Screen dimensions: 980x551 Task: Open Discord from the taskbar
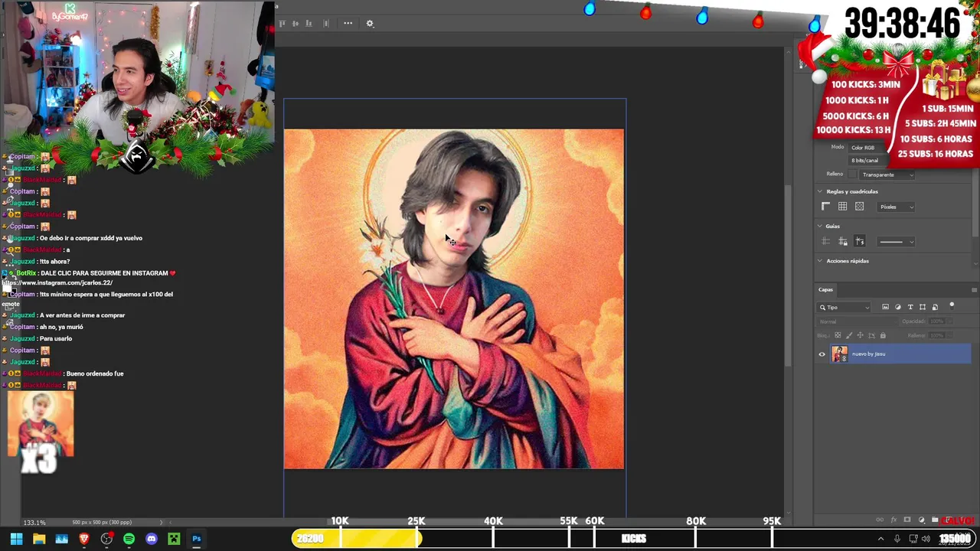click(152, 539)
